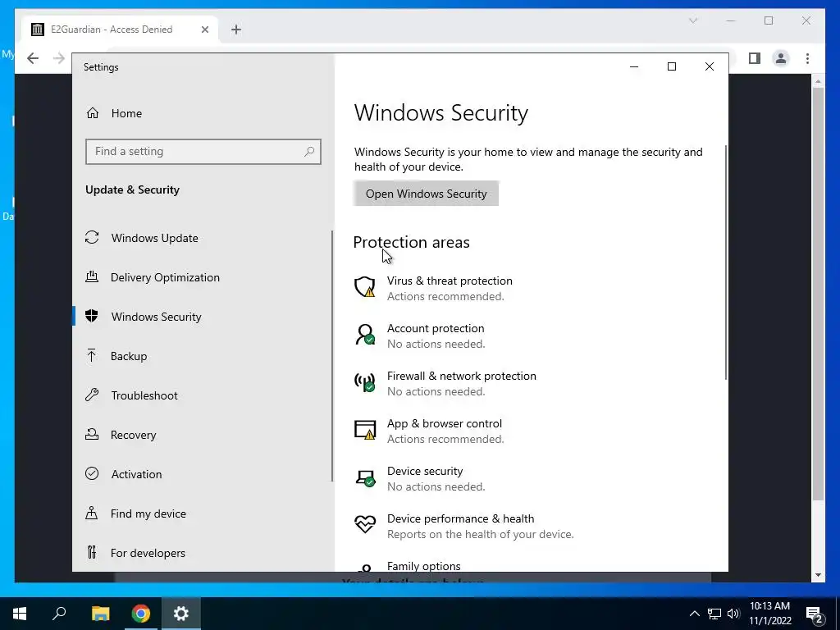Click the taskbar clock showing 10:13 AM
This screenshot has width=840, height=630.
(769, 614)
